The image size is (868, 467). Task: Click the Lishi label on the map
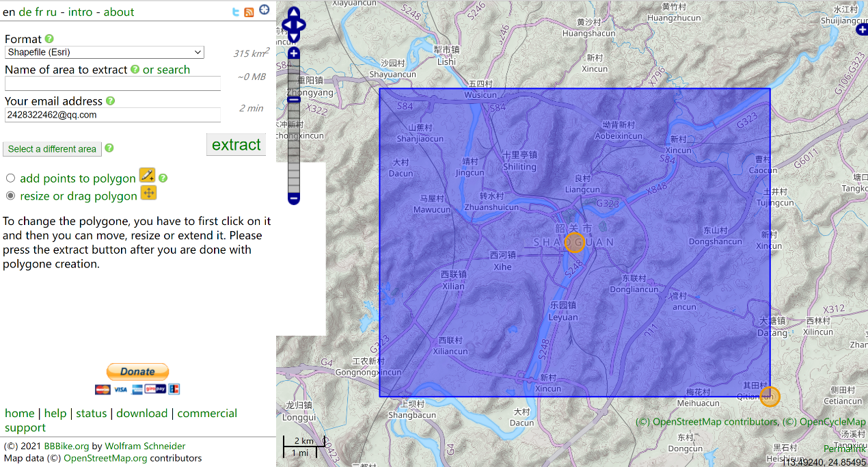446,62
